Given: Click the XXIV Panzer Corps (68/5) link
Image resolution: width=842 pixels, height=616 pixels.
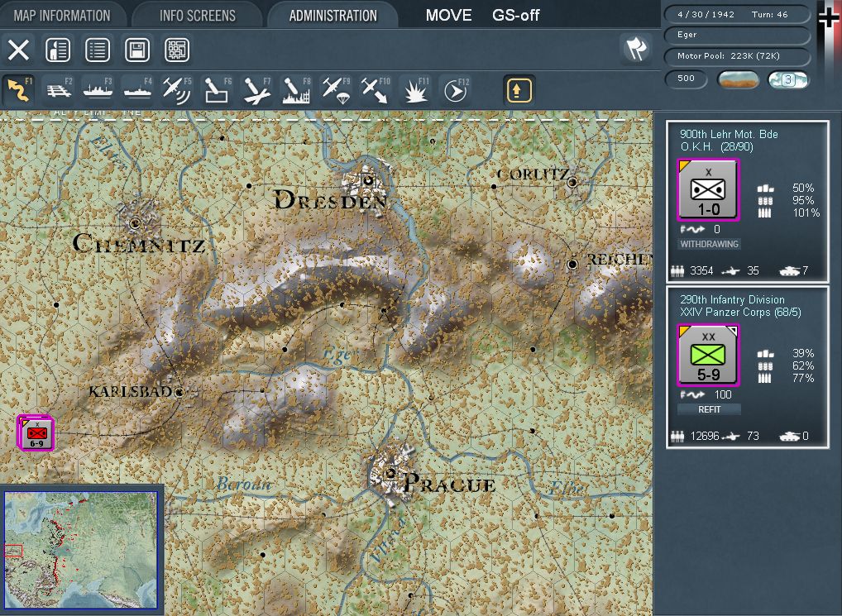Looking at the screenshot, I should (x=740, y=312).
